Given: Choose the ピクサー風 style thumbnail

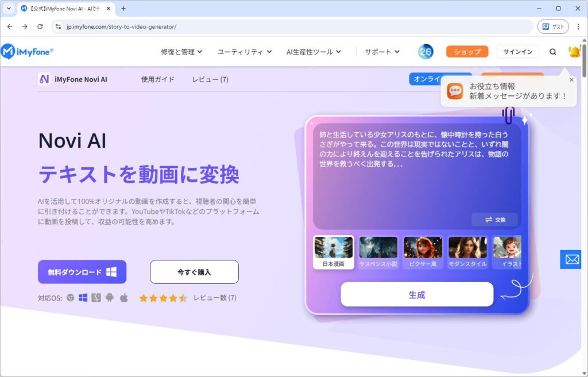Looking at the screenshot, I should tap(423, 252).
